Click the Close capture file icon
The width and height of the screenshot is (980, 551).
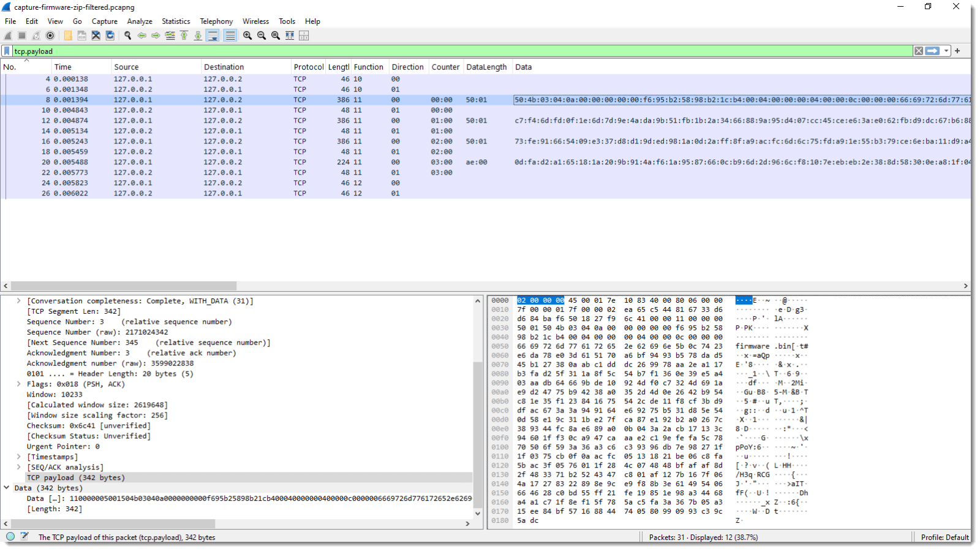pyautogui.click(x=96, y=36)
